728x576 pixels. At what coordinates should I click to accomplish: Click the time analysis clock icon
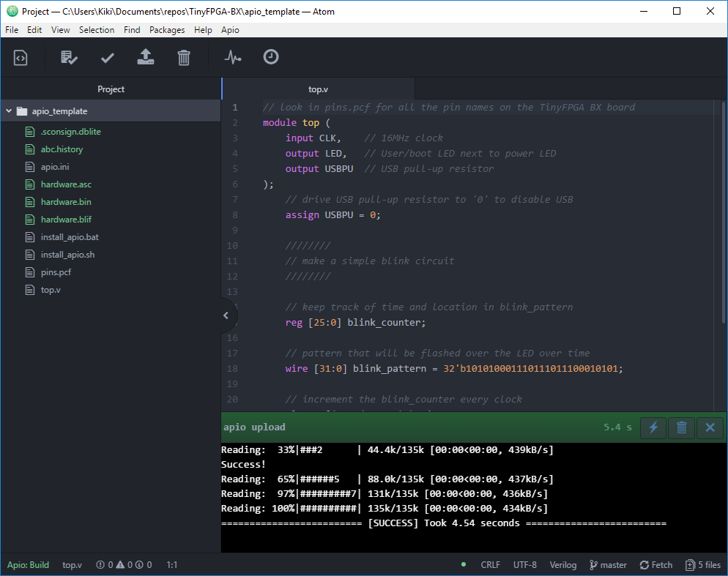(x=271, y=57)
